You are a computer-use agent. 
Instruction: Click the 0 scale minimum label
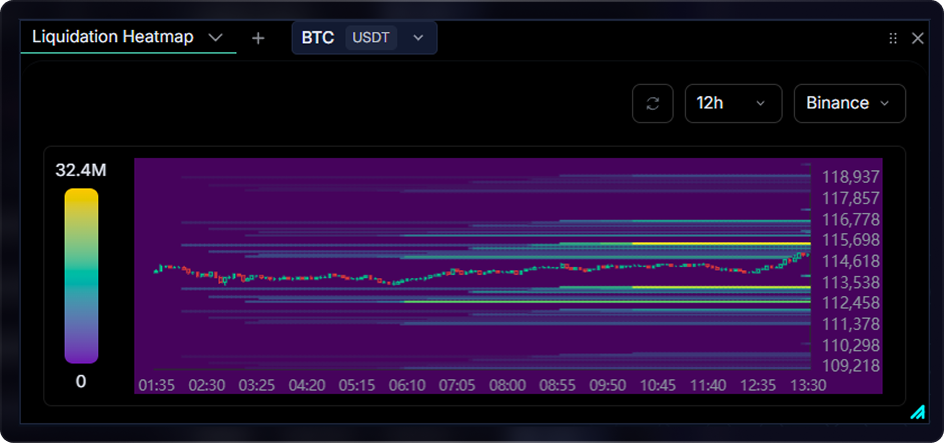(x=81, y=382)
